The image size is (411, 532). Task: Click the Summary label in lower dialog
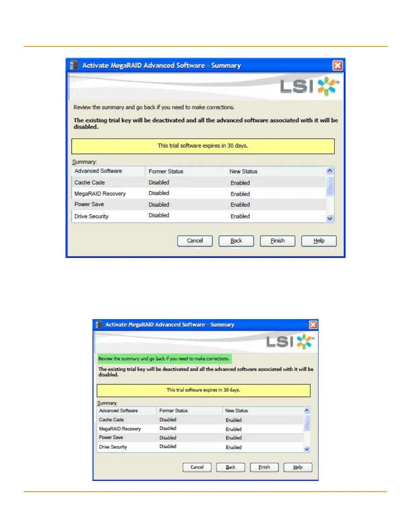click(107, 403)
